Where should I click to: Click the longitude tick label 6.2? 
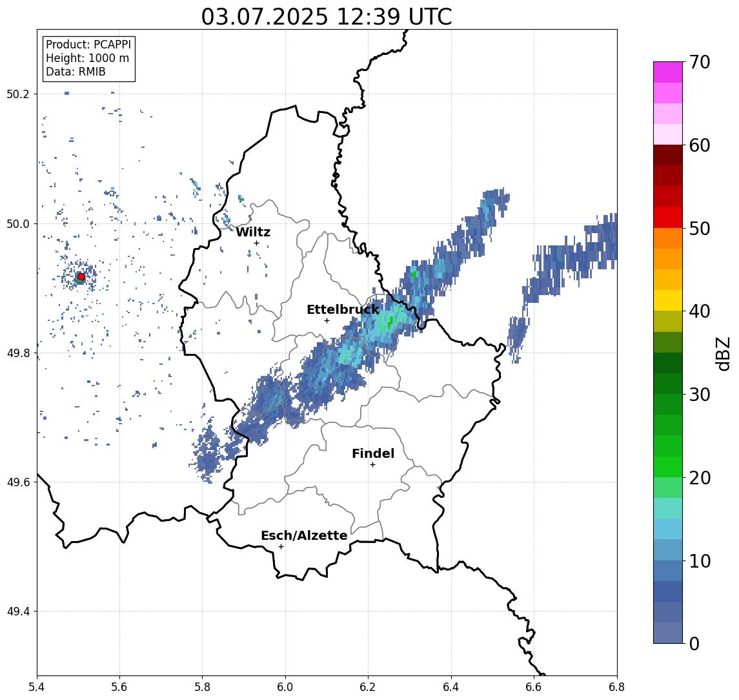click(x=368, y=687)
